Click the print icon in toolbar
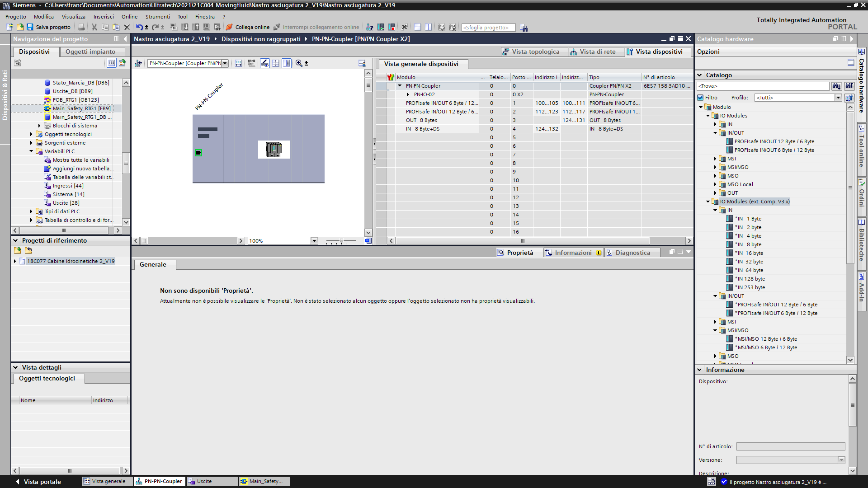The image size is (868, 488). point(81,27)
